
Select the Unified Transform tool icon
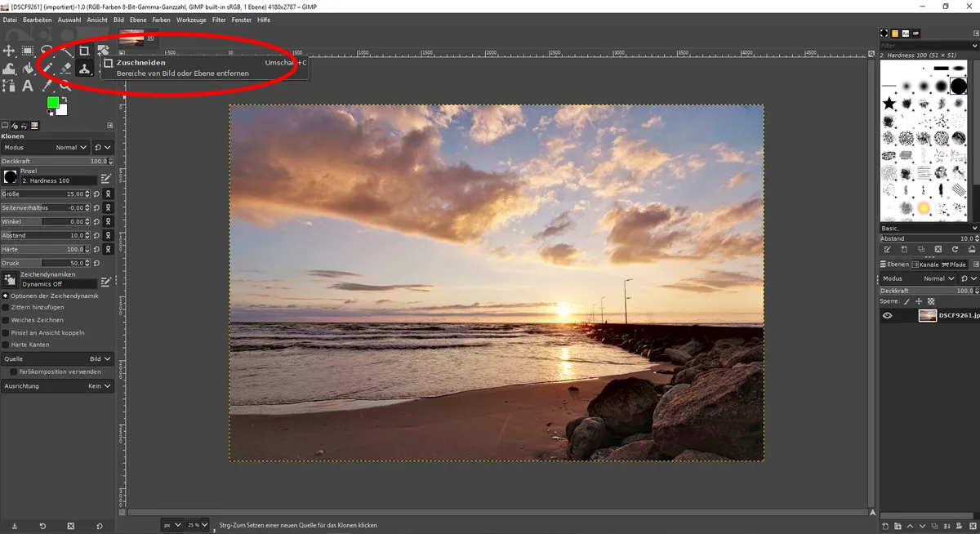[x=103, y=51]
